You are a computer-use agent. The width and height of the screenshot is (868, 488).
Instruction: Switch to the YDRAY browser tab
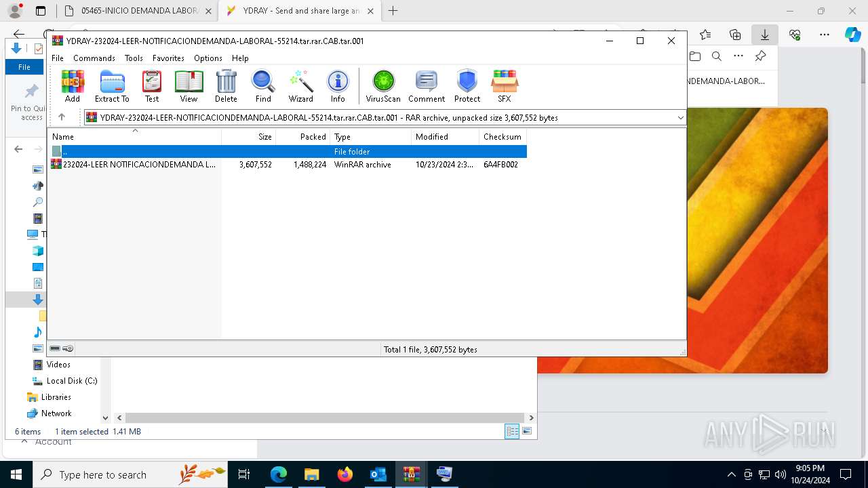tap(298, 11)
